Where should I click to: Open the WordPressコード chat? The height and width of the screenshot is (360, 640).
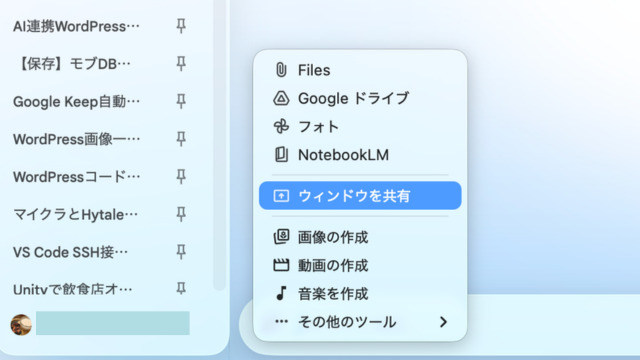click(76, 177)
